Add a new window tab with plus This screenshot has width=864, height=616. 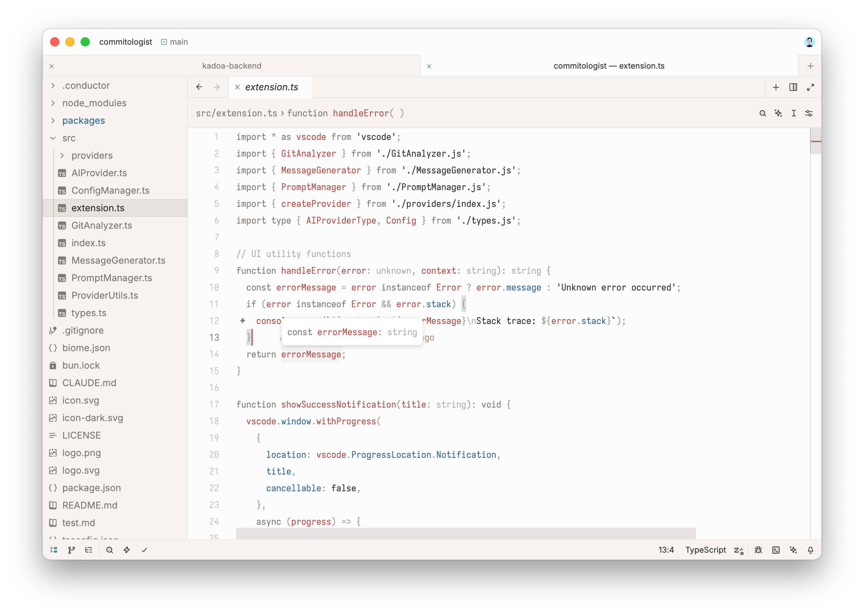810,66
